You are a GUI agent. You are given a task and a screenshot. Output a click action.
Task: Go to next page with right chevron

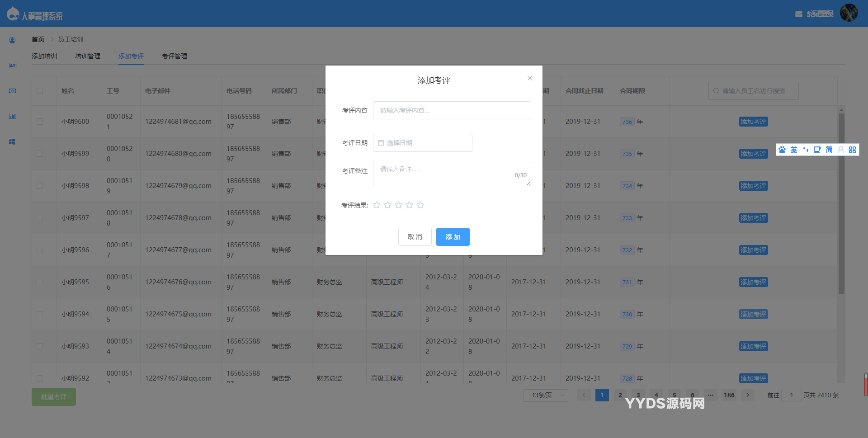(748, 395)
